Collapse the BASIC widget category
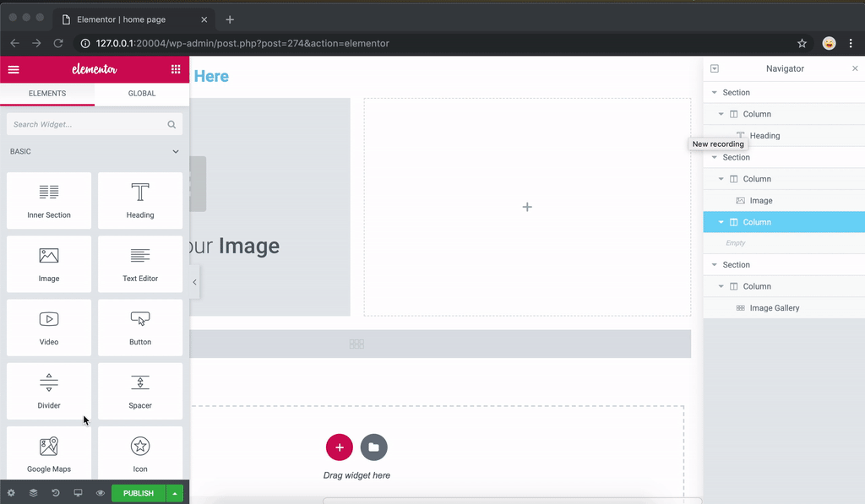865x504 pixels. tap(176, 151)
